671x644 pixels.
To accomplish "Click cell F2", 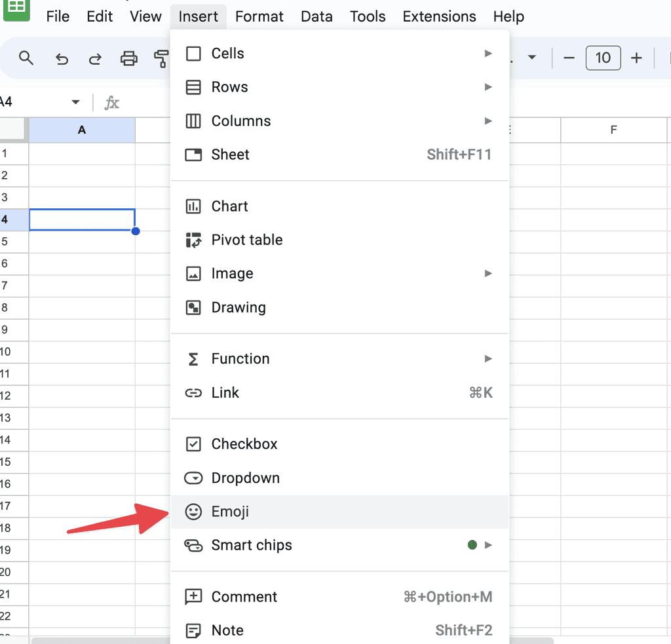I will point(613,176).
